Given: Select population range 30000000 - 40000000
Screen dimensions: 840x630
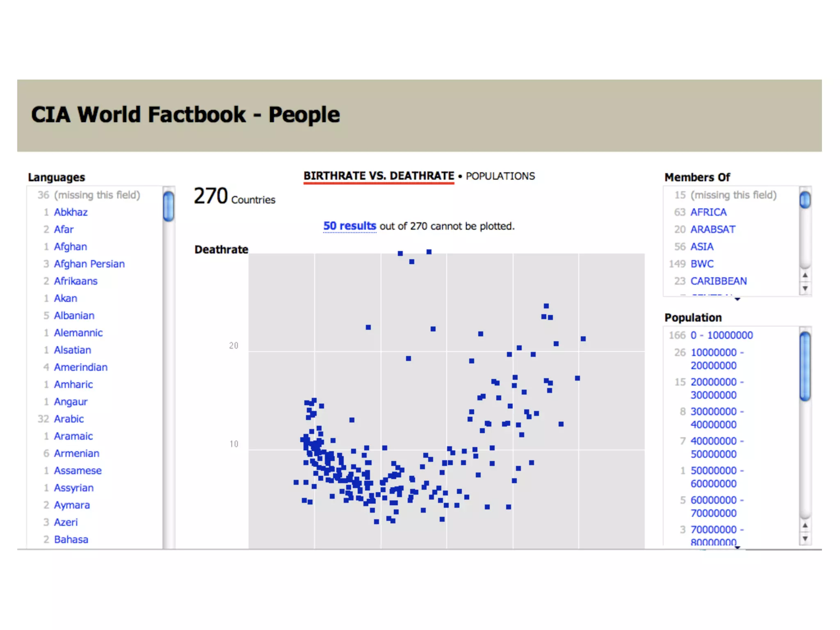Looking at the screenshot, I should pyautogui.click(x=717, y=418).
